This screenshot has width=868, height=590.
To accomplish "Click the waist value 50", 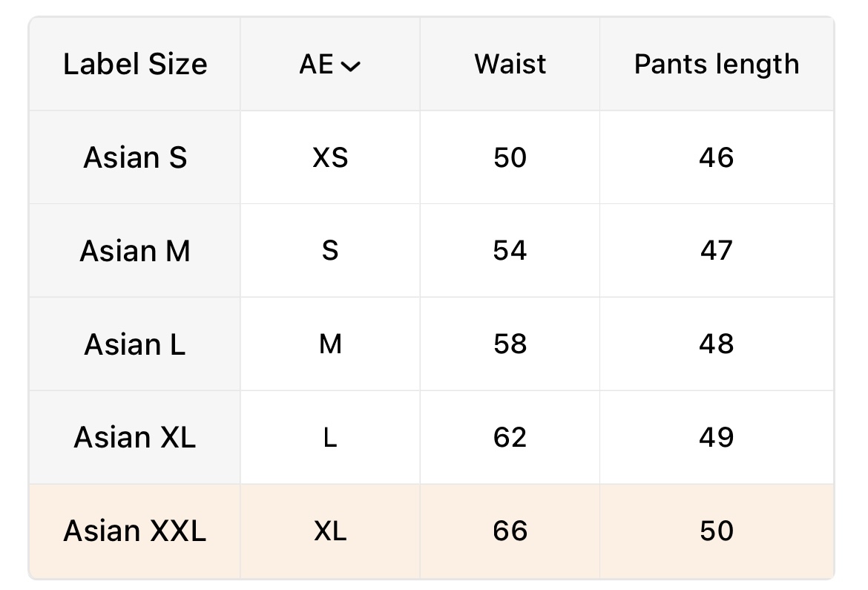I will 510,157.
